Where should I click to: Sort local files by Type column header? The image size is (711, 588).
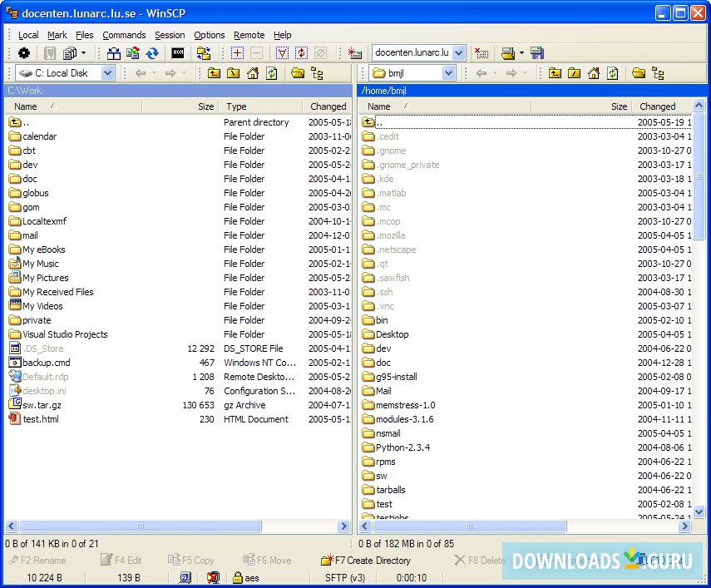coord(260,106)
